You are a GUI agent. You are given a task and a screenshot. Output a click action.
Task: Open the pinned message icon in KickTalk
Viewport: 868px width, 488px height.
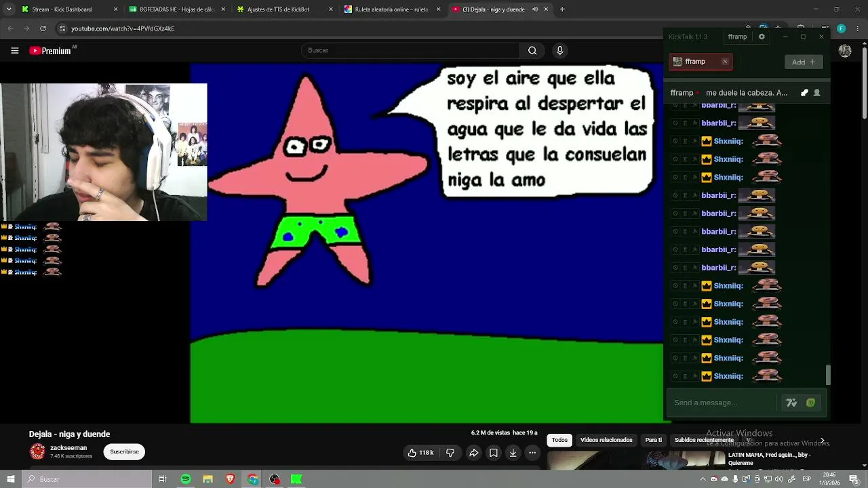tap(804, 93)
